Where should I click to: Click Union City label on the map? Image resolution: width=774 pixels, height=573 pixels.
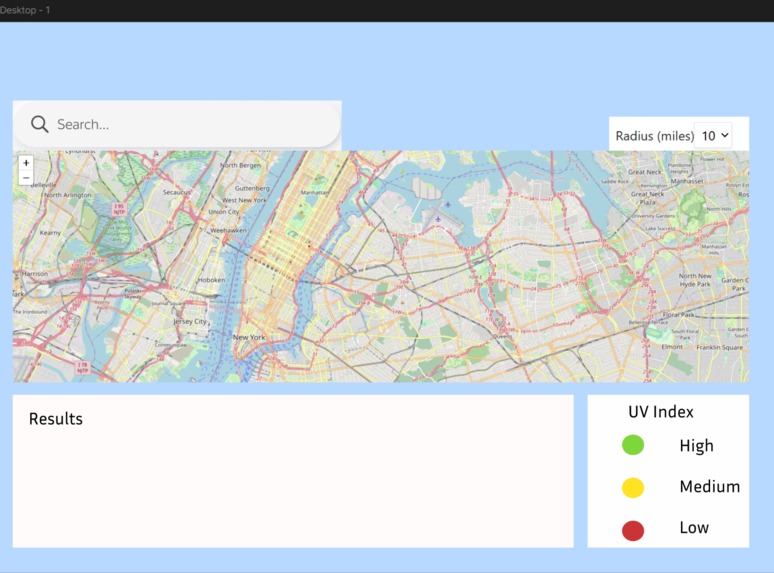coord(224,212)
